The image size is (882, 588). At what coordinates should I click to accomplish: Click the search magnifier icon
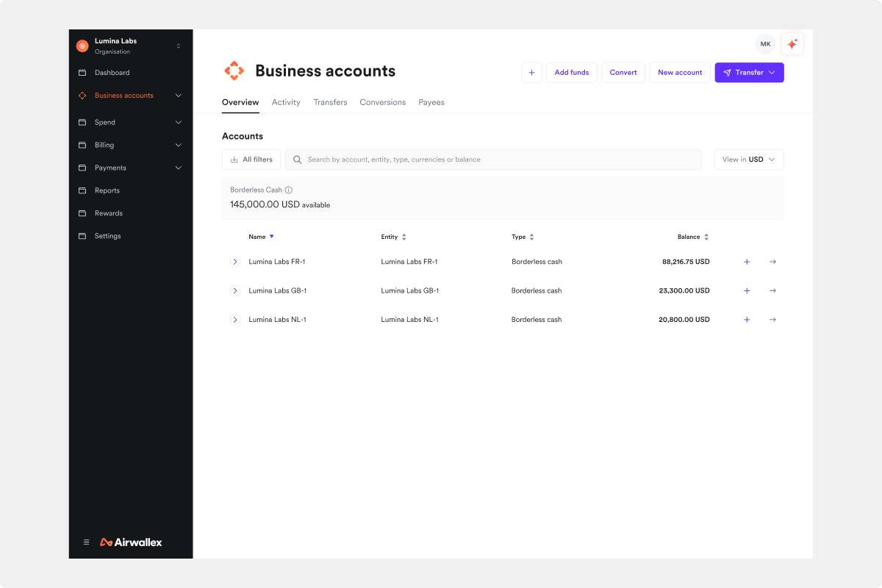298,159
